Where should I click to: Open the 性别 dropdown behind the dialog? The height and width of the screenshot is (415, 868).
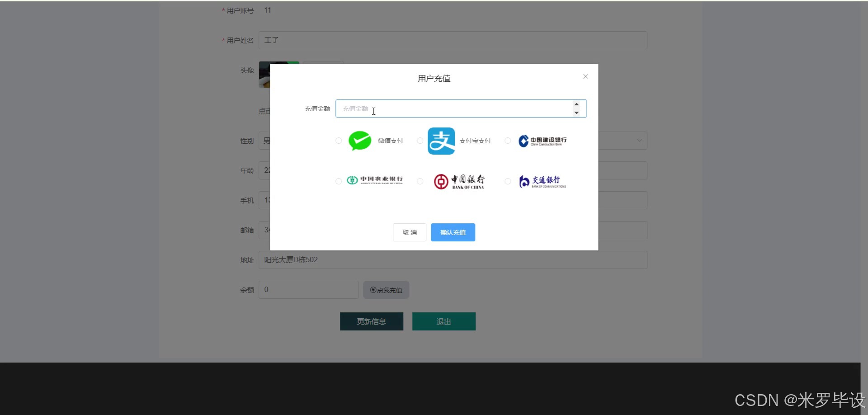click(639, 141)
